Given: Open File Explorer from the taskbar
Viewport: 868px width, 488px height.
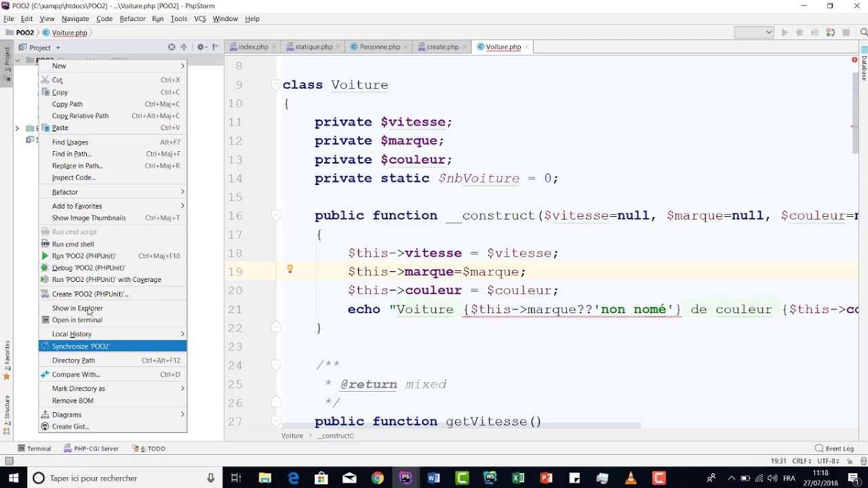Looking at the screenshot, I should pyautogui.click(x=265, y=478).
